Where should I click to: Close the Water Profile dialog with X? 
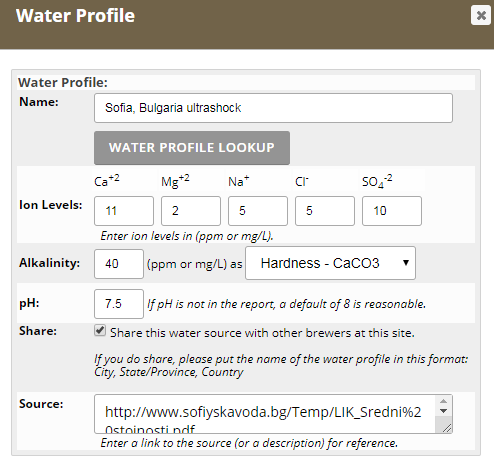pos(481,15)
